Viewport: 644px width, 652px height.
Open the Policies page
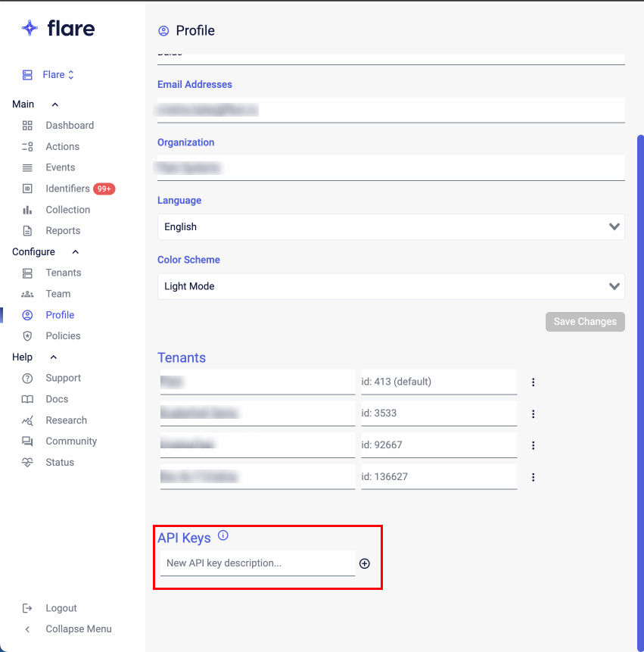pos(63,336)
